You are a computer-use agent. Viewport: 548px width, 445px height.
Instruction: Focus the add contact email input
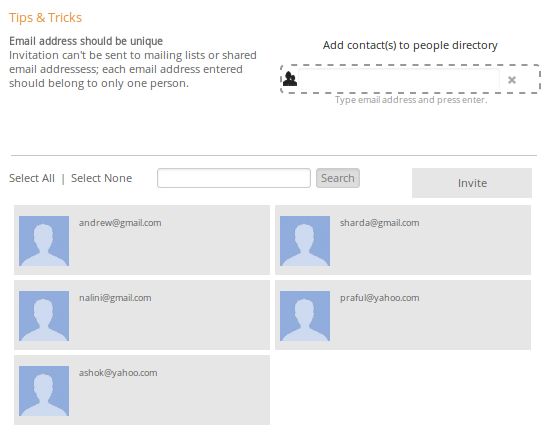399,79
